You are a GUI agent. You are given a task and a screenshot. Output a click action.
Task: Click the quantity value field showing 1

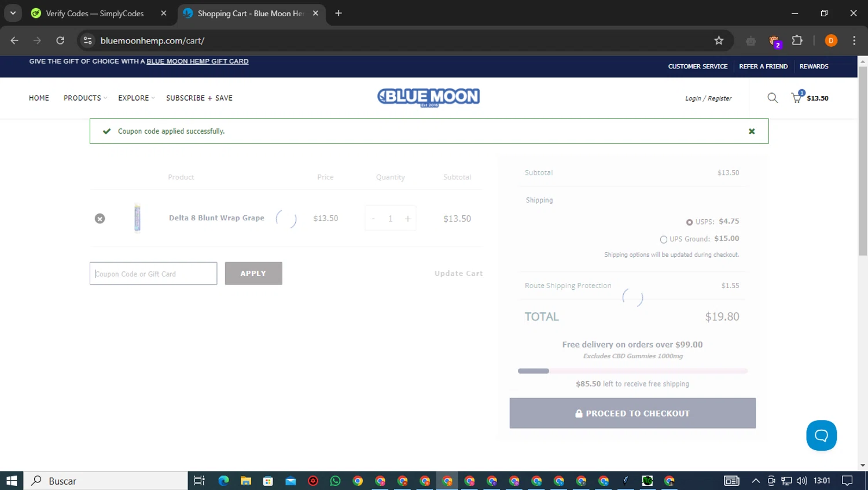(391, 219)
